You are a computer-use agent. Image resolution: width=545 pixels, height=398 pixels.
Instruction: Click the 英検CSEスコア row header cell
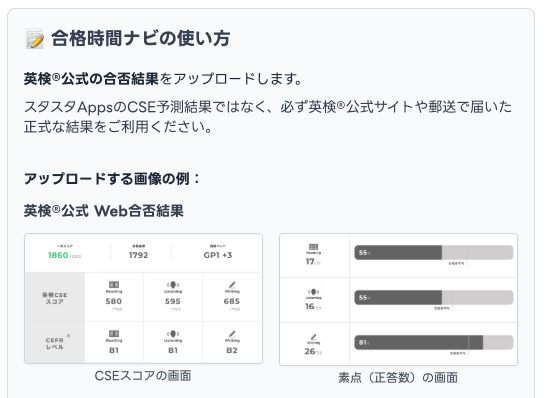tap(55, 297)
